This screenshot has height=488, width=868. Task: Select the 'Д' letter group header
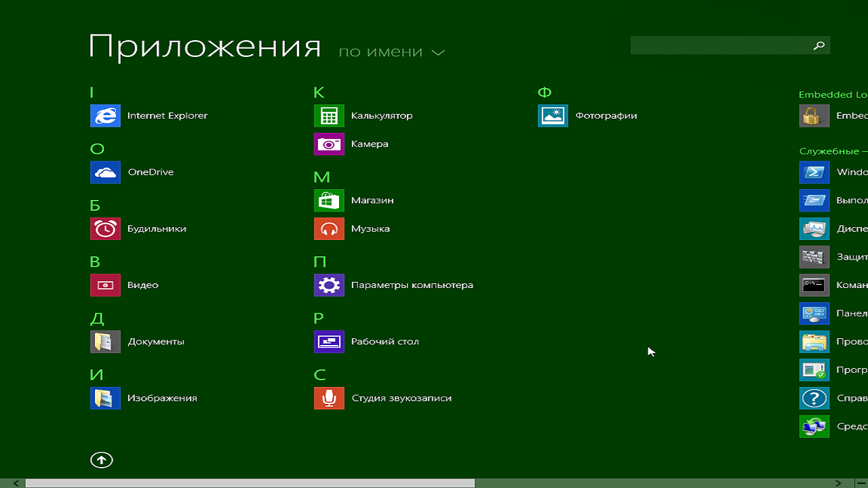point(96,319)
